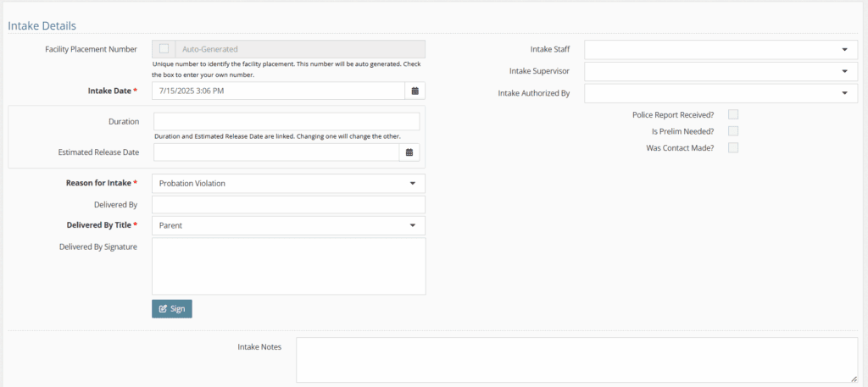This screenshot has height=387, width=868.
Task: Expand the Reason for Intake dropdown
Action: 288,184
